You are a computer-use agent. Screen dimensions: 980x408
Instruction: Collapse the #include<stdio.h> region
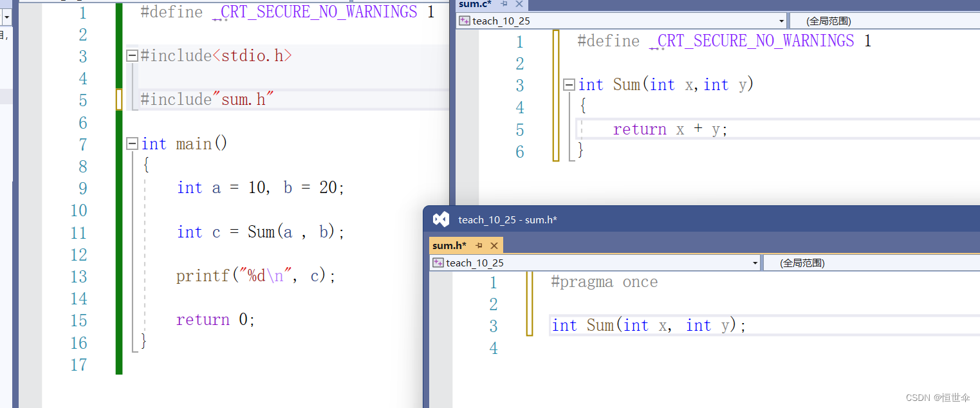click(x=133, y=56)
